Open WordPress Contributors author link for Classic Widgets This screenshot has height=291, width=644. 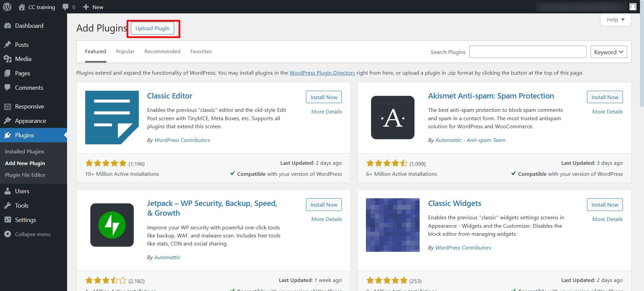(463, 248)
